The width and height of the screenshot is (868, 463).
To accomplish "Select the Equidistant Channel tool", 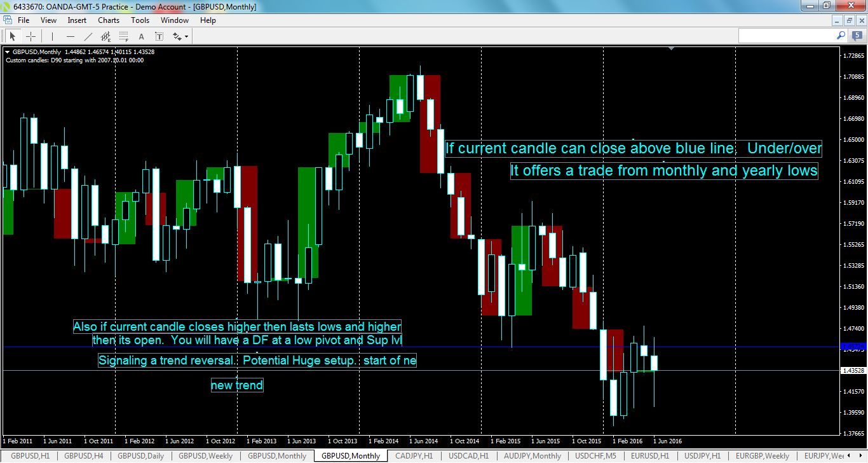I will [105, 36].
